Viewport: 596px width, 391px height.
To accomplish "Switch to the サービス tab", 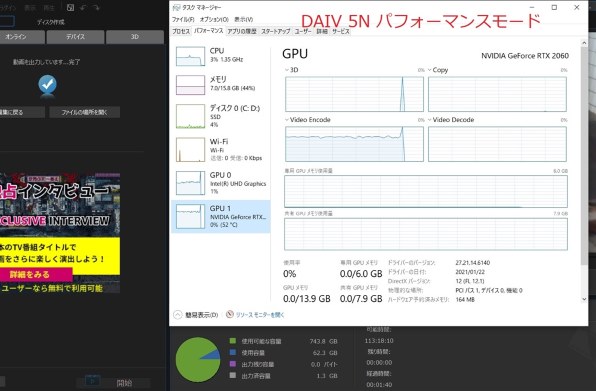I will coord(341,32).
